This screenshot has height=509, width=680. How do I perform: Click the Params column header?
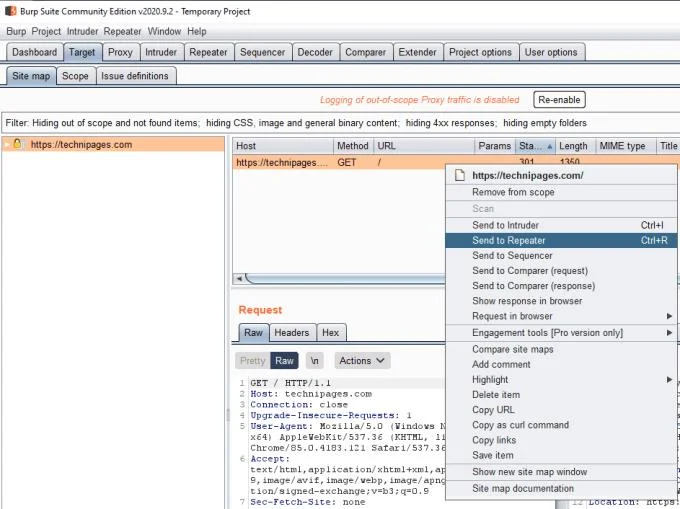click(494, 146)
